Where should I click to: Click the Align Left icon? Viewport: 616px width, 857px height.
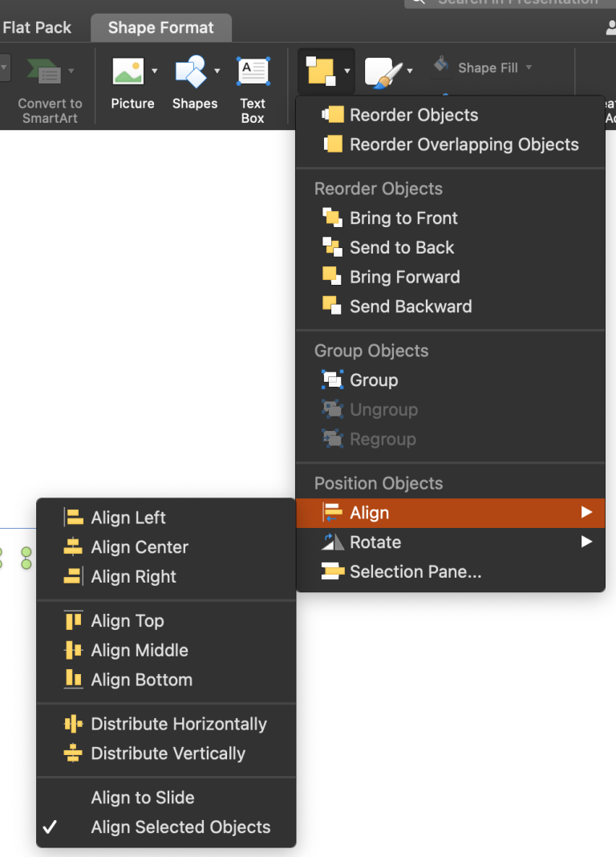pos(74,518)
